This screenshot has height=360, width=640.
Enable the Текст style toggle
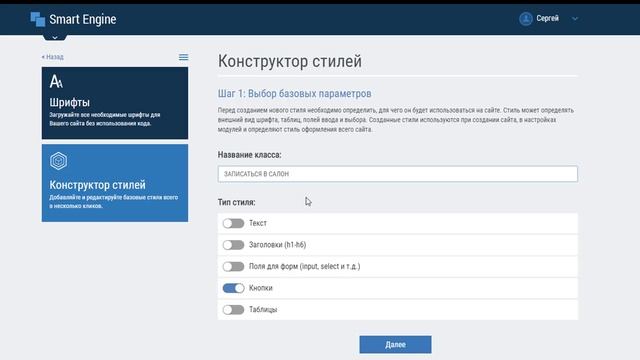tap(233, 223)
